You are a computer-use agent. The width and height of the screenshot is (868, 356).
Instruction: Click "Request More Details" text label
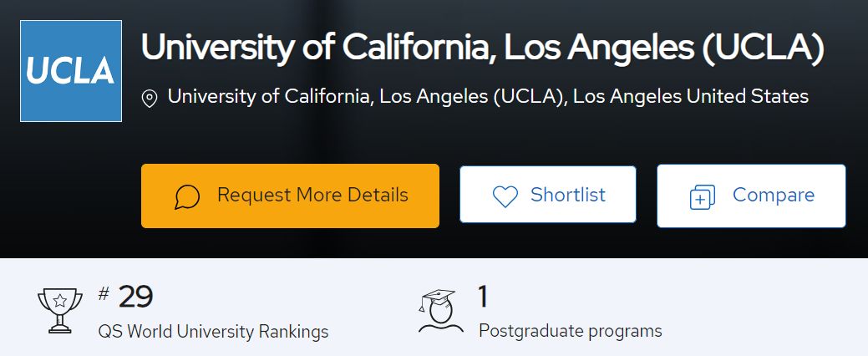pyautogui.click(x=312, y=195)
